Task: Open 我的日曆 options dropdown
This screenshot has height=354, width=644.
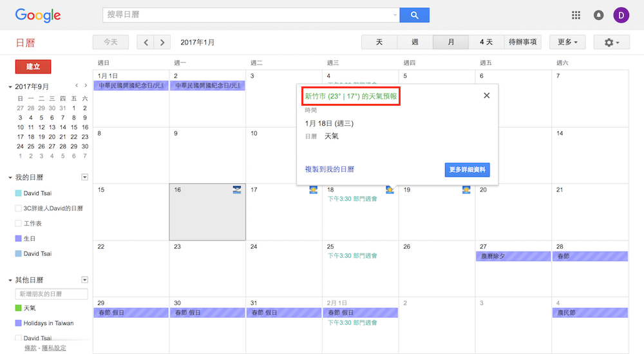Action: [84, 177]
